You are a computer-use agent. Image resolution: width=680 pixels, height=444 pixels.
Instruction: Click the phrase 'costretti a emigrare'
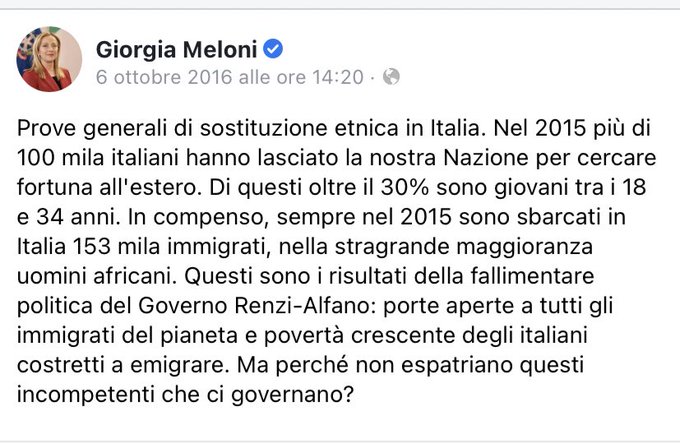pyautogui.click(x=122, y=365)
